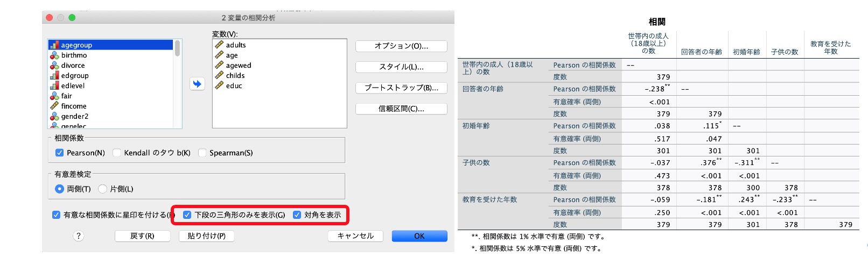
Task: Click the 戻す(R) reset button
Action: click(x=142, y=236)
